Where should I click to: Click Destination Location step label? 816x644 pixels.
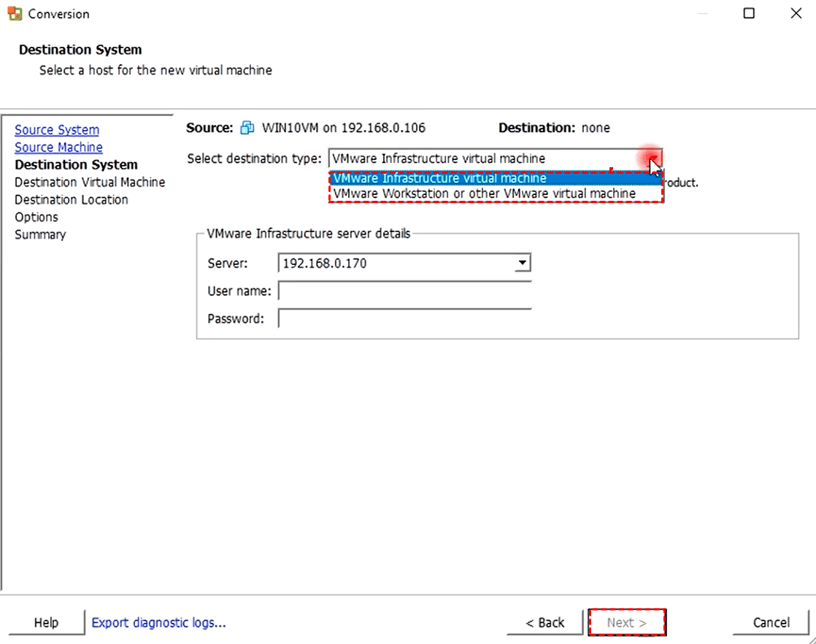(72, 199)
